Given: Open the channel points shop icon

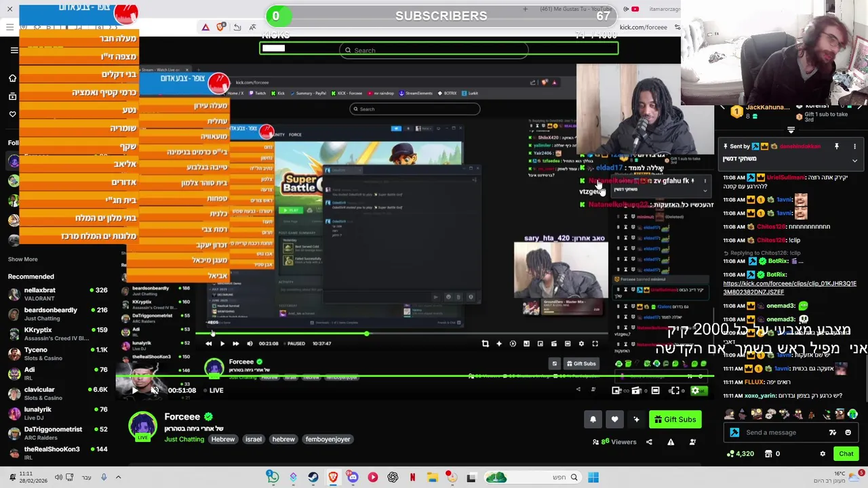Looking at the screenshot, I should pyautogui.click(x=768, y=454).
